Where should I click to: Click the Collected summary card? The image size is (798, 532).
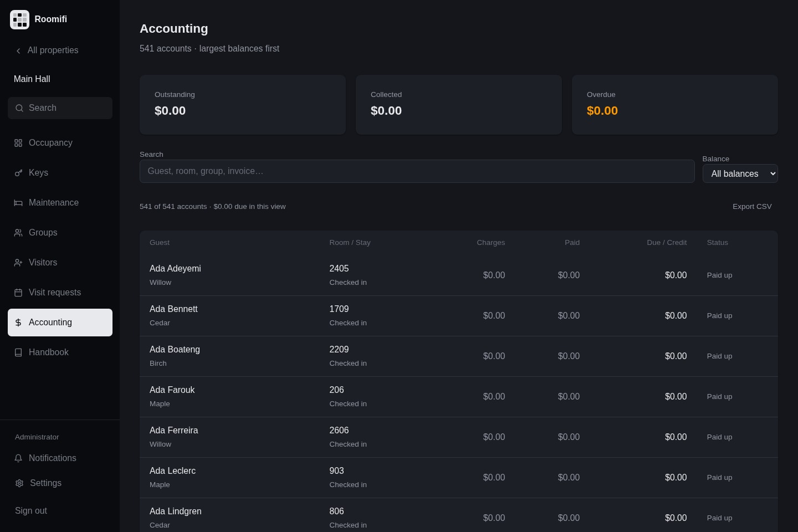(x=459, y=105)
